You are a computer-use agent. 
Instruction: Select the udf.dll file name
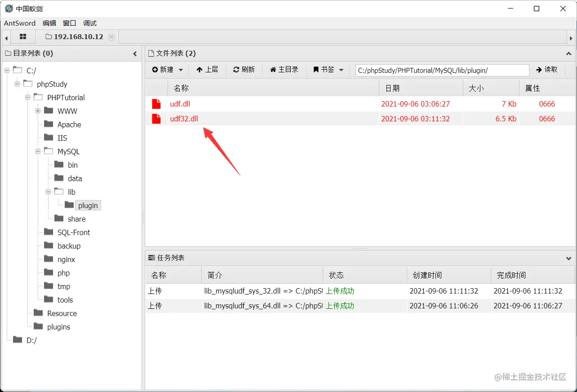(180, 104)
